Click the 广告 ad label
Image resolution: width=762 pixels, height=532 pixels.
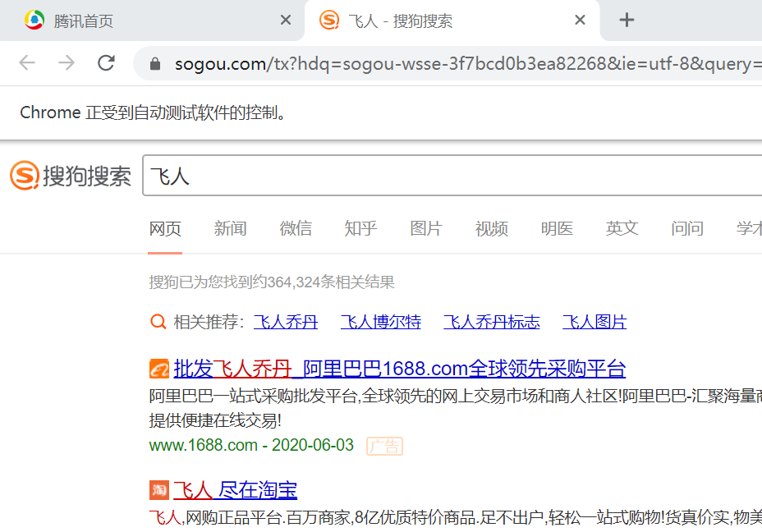[384, 446]
